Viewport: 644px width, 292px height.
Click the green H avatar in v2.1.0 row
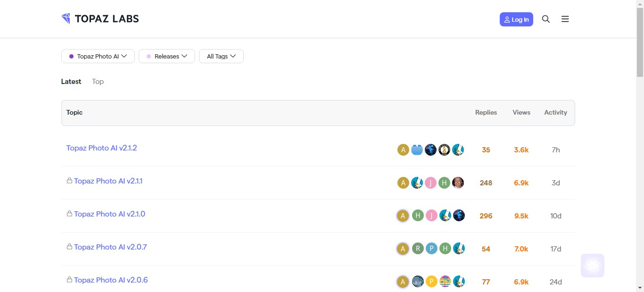click(x=418, y=216)
